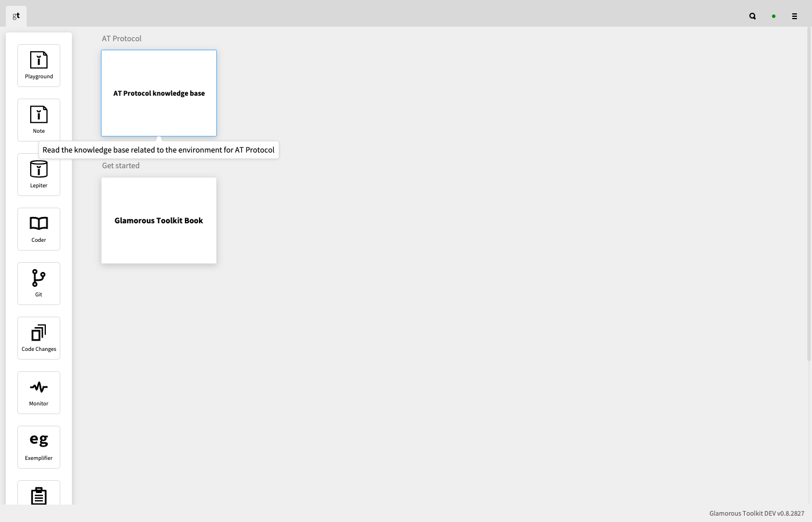Screen dimensions: 812x522
Task: Click the green status dot indicator
Action: point(774,16)
